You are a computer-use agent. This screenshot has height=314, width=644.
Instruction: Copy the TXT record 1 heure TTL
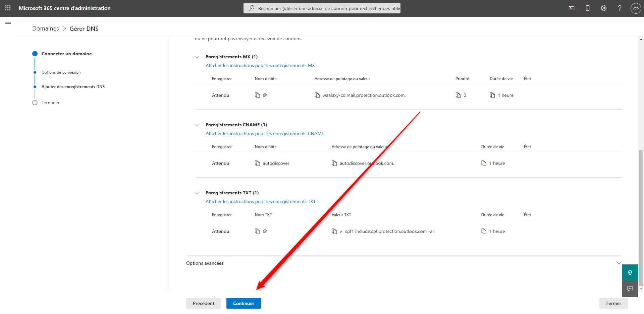[484, 231]
